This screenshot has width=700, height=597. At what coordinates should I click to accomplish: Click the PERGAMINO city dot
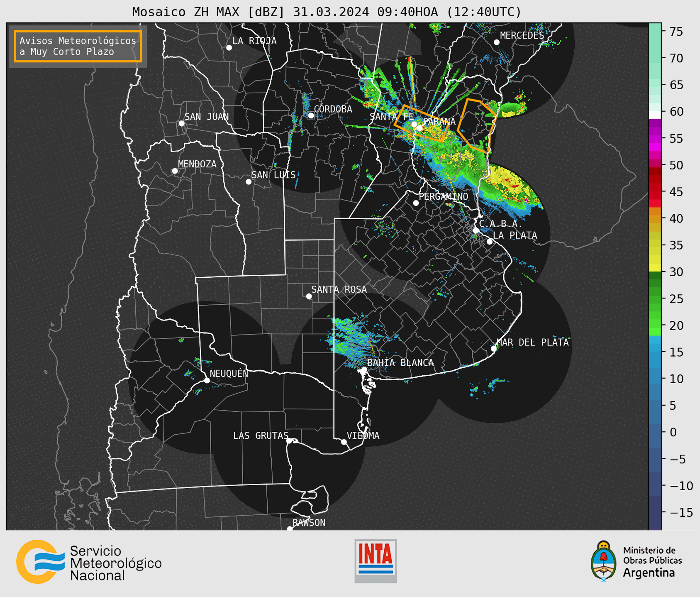[416, 203]
